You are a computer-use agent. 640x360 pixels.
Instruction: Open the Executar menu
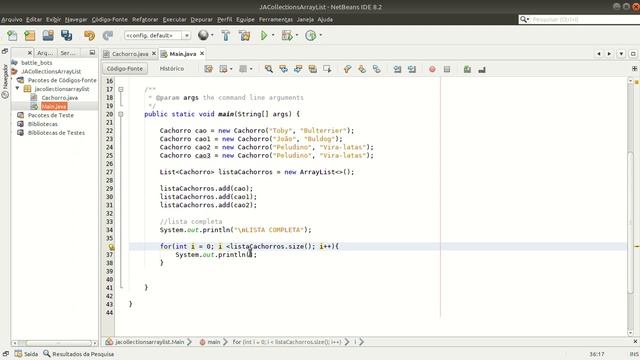coord(174,19)
